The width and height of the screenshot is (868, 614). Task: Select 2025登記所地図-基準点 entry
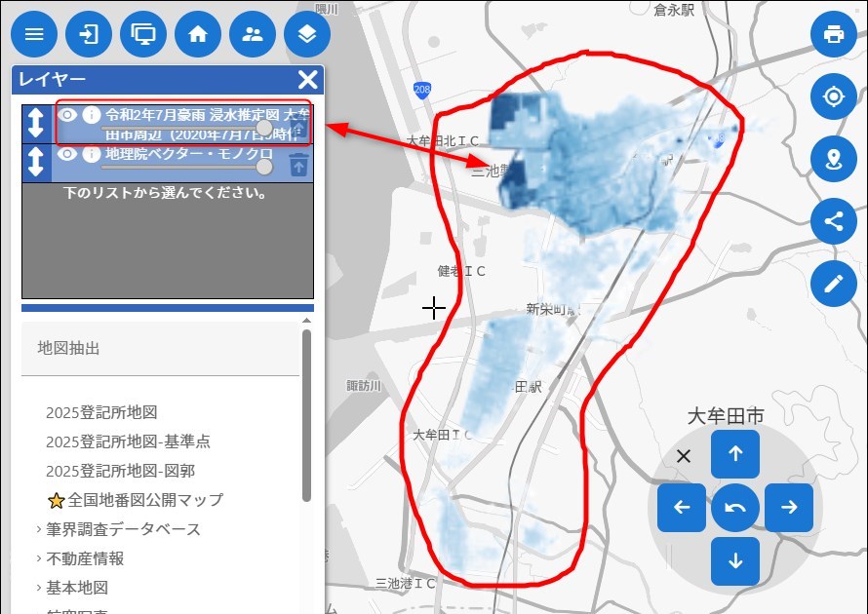click(x=128, y=441)
